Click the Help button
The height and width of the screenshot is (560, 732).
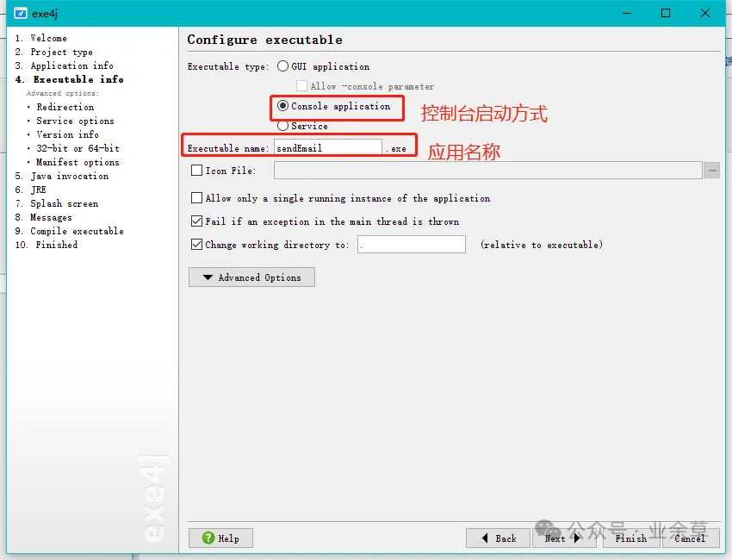[220, 538]
